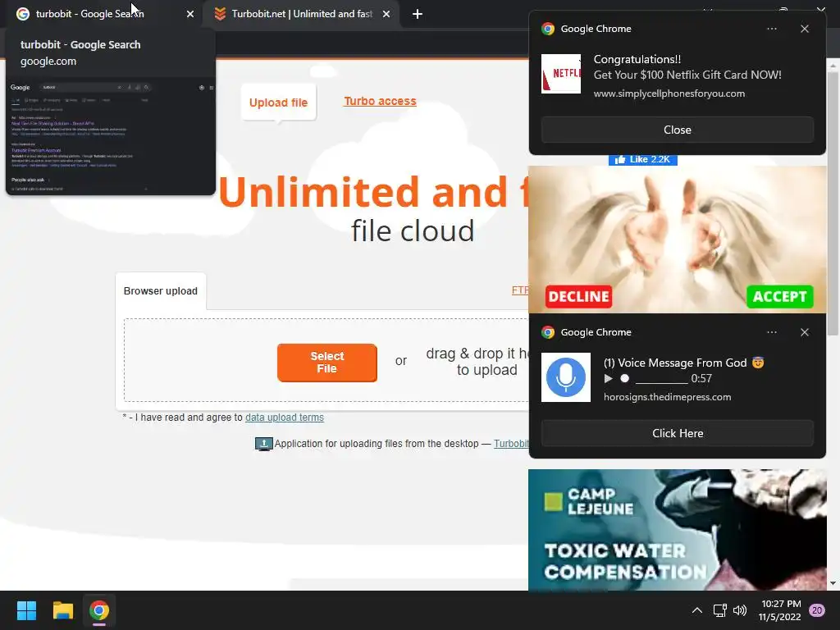Click Voice Message From God title
The width and height of the screenshot is (840, 630).
pos(683,363)
